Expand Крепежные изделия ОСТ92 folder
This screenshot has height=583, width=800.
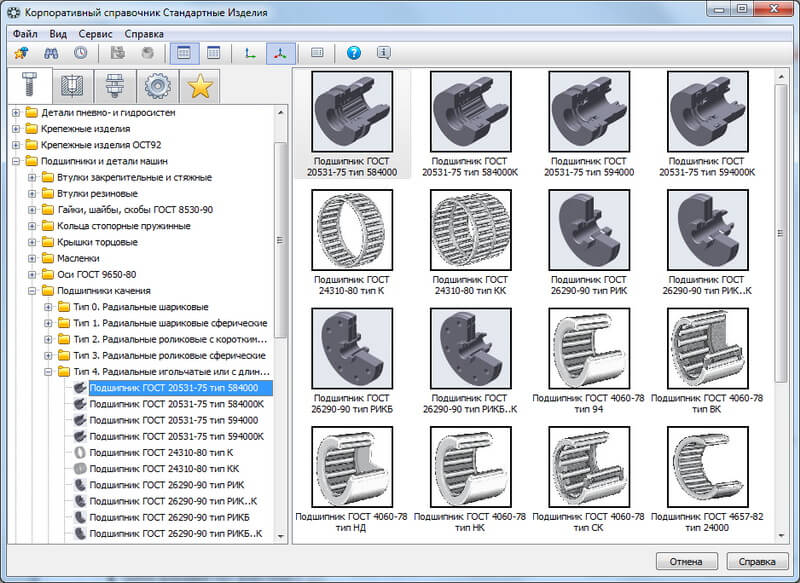tap(16, 145)
